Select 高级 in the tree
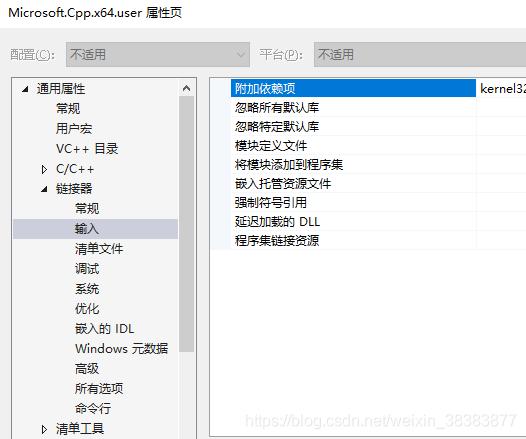The width and height of the screenshot is (526, 439). pos(87,369)
